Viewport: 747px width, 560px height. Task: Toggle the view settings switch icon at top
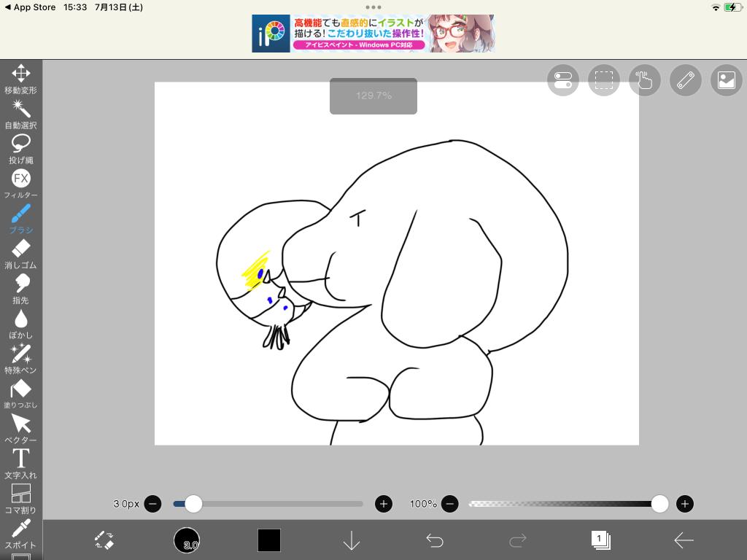click(x=562, y=80)
